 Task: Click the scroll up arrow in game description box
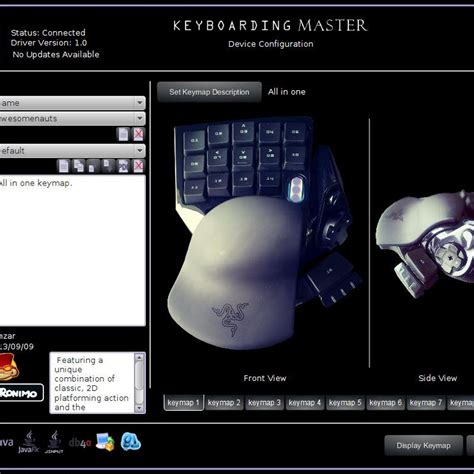tap(139, 358)
